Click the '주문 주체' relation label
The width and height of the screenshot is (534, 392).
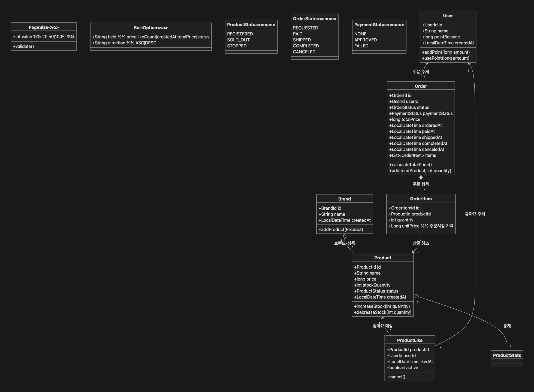421,72
